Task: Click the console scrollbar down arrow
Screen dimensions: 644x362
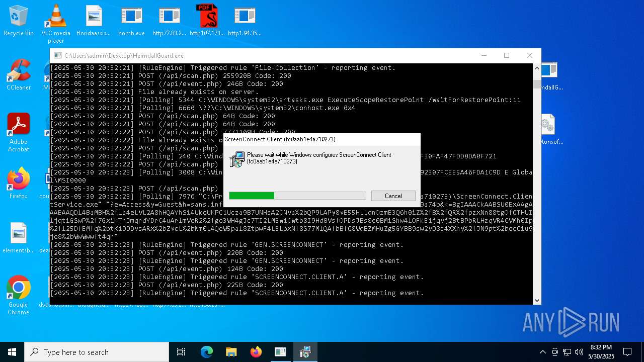Action: pyautogui.click(x=537, y=300)
